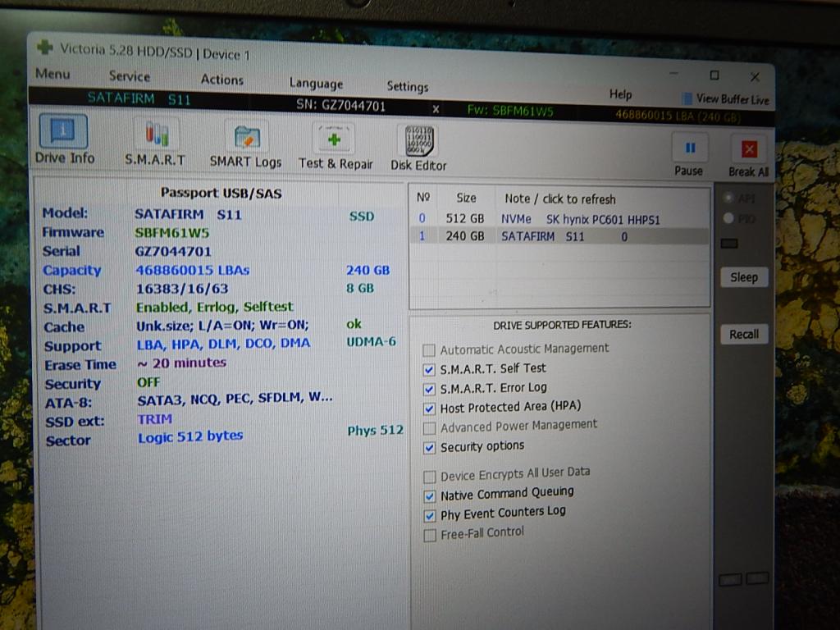The height and width of the screenshot is (630, 840).
Task: Select the 240 GB SATAFIRM S11 drive row
Action: tap(559, 236)
